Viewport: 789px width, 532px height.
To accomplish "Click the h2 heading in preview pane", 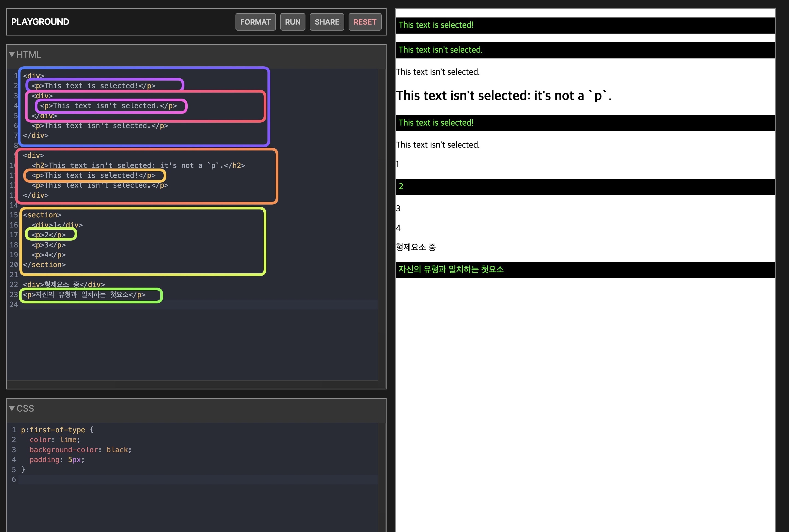I will [503, 96].
